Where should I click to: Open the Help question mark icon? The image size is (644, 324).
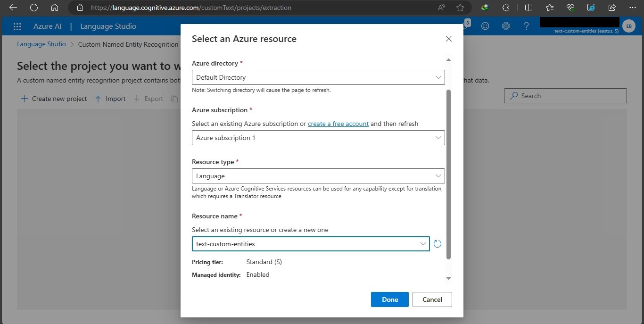[x=527, y=26]
